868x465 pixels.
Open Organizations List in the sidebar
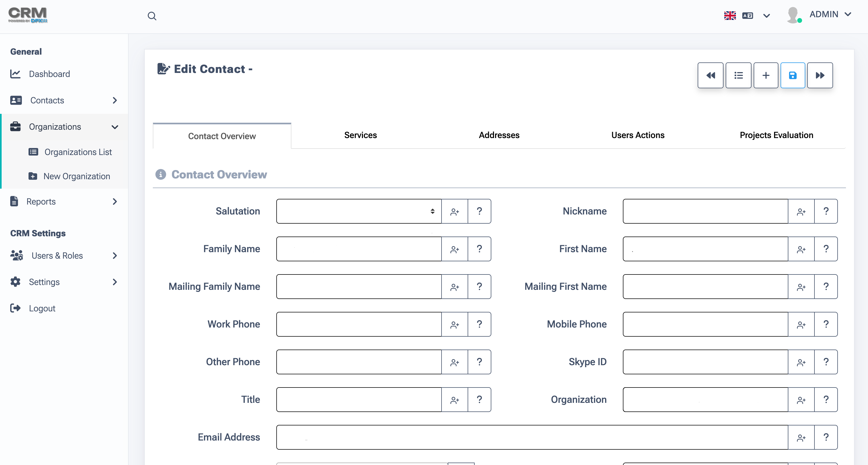78,152
